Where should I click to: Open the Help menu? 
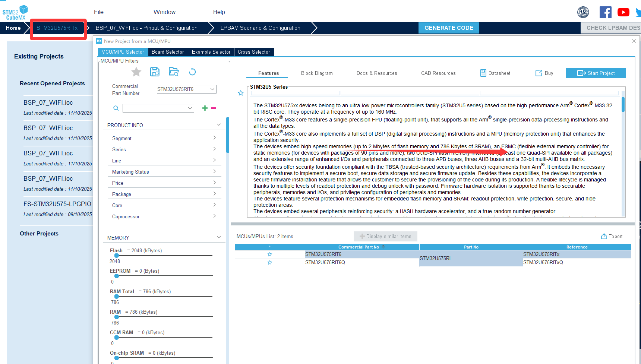click(219, 12)
